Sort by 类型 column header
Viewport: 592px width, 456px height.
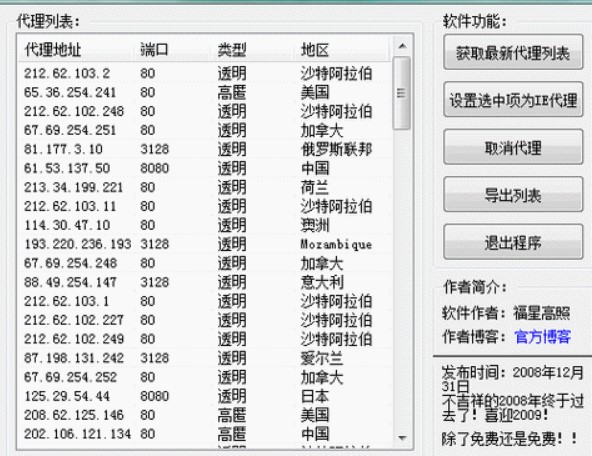(252, 49)
